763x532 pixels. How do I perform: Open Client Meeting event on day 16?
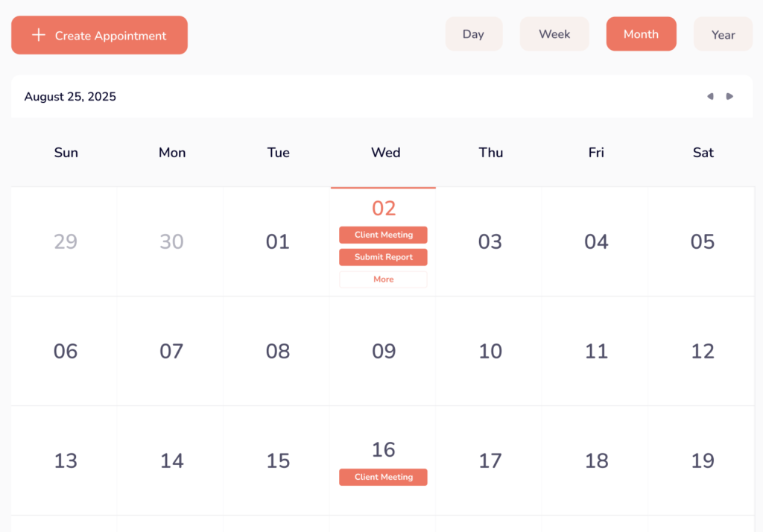[383, 477]
